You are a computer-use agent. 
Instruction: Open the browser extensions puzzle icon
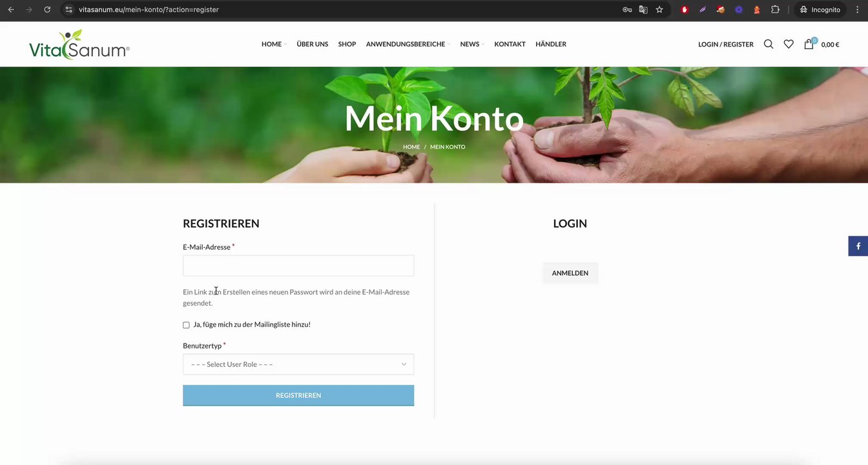point(775,10)
